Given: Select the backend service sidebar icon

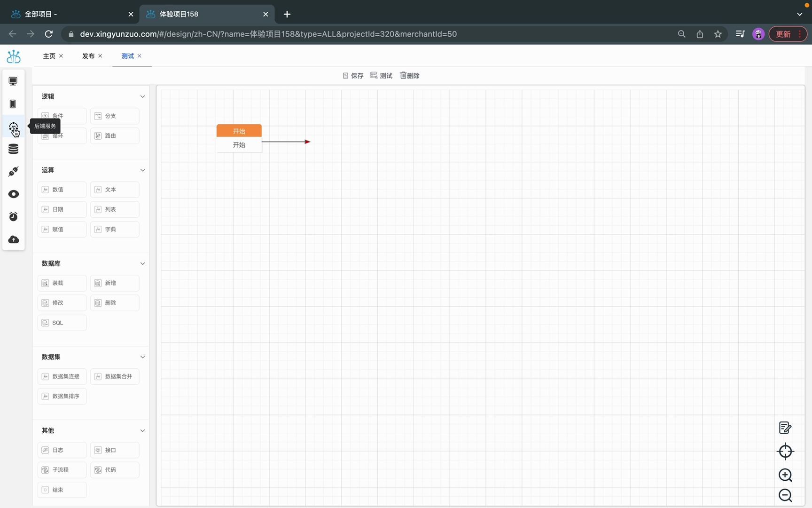Looking at the screenshot, I should click(x=13, y=127).
